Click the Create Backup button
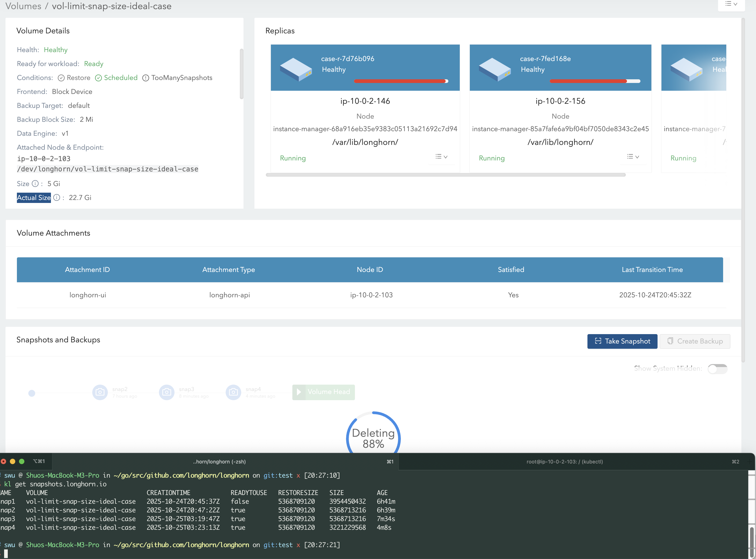The image size is (756, 559). (x=695, y=341)
